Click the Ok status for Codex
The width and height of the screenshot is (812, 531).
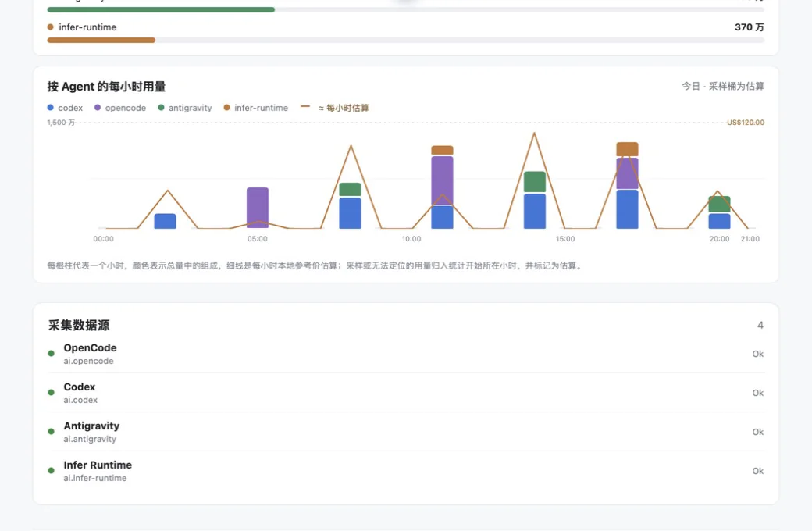click(x=757, y=393)
